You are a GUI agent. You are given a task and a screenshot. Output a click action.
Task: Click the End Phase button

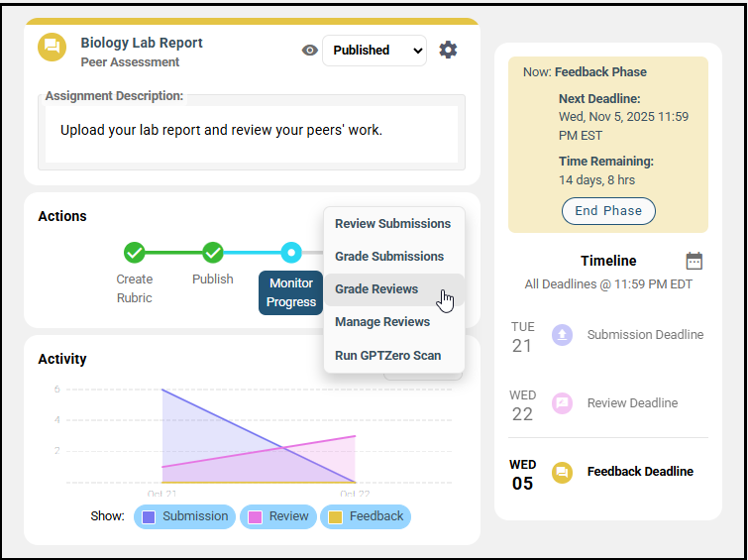pyautogui.click(x=608, y=211)
